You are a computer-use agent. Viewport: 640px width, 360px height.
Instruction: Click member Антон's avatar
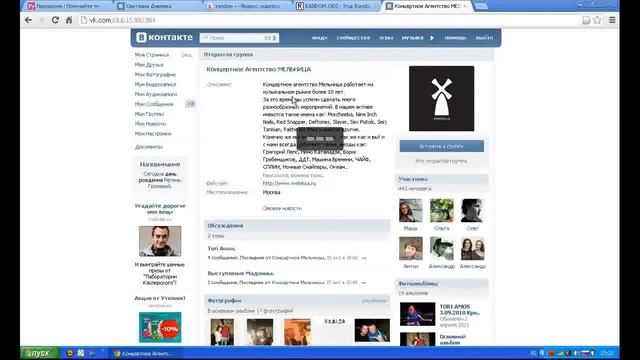point(411,248)
